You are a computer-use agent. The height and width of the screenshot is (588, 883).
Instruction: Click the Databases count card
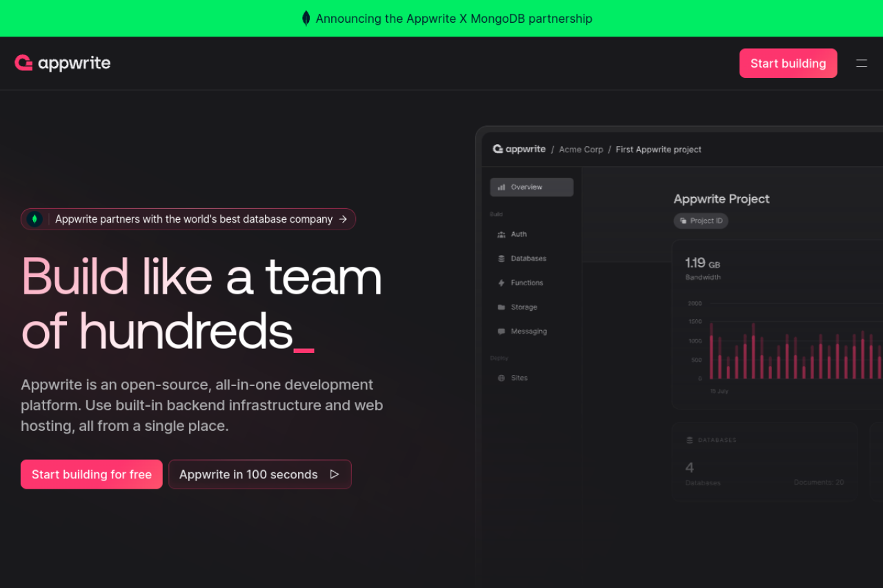(764, 460)
